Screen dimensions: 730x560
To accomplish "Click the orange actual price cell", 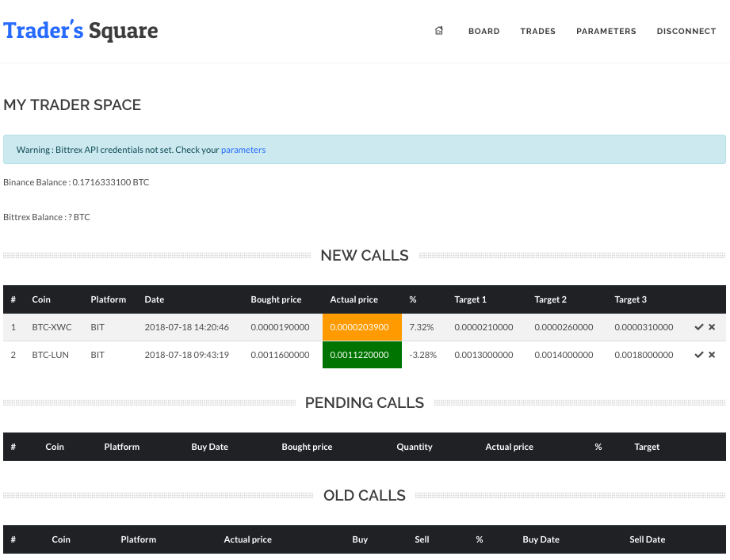I will [361, 327].
